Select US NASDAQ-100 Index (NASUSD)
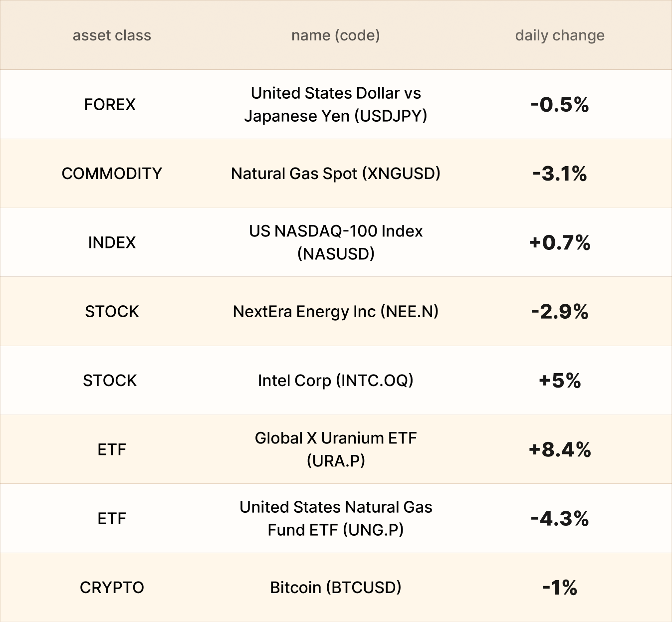This screenshot has width=672, height=622. [x=335, y=242]
